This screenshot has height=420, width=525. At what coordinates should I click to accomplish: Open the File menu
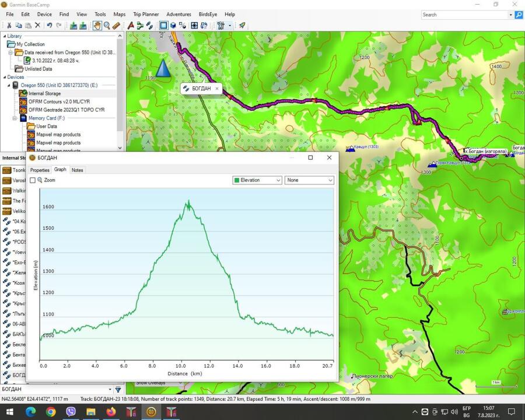pos(10,15)
